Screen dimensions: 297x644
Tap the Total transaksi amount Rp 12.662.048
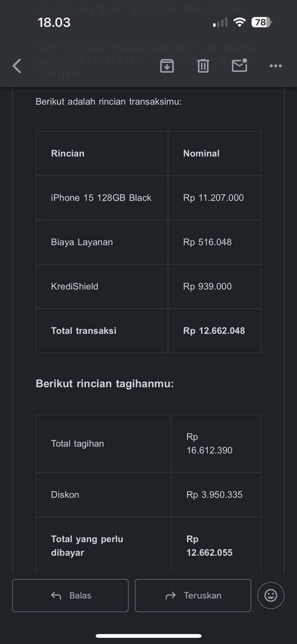214,331
